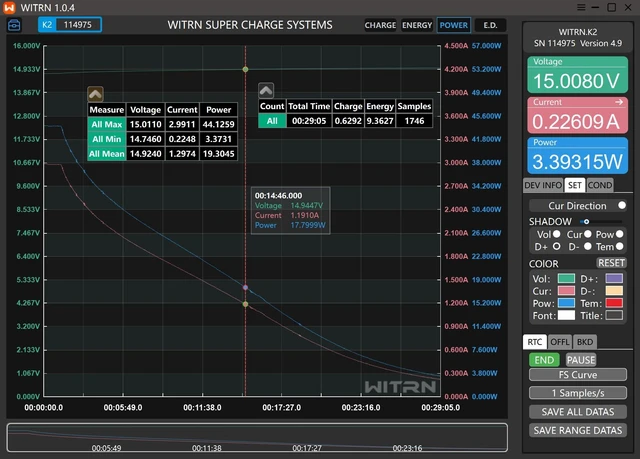
Task: Pick the Tem red color swatch
Action: (614, 303)
